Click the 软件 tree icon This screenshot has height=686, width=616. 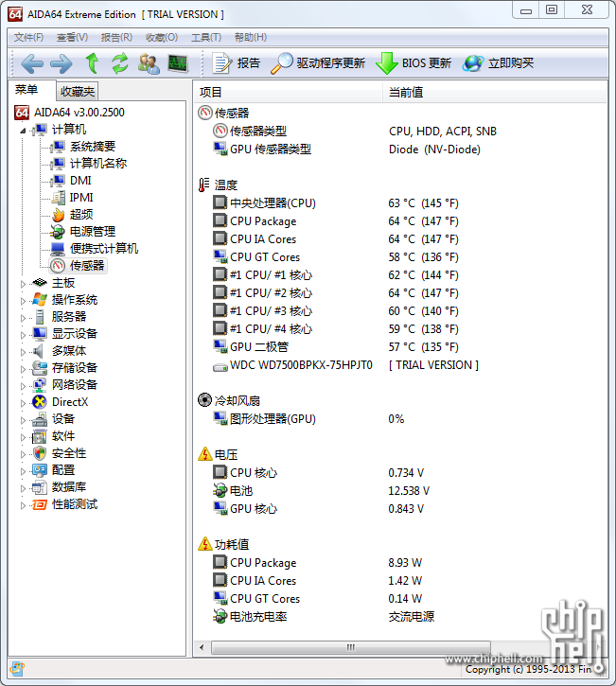(x=40, y=436)
